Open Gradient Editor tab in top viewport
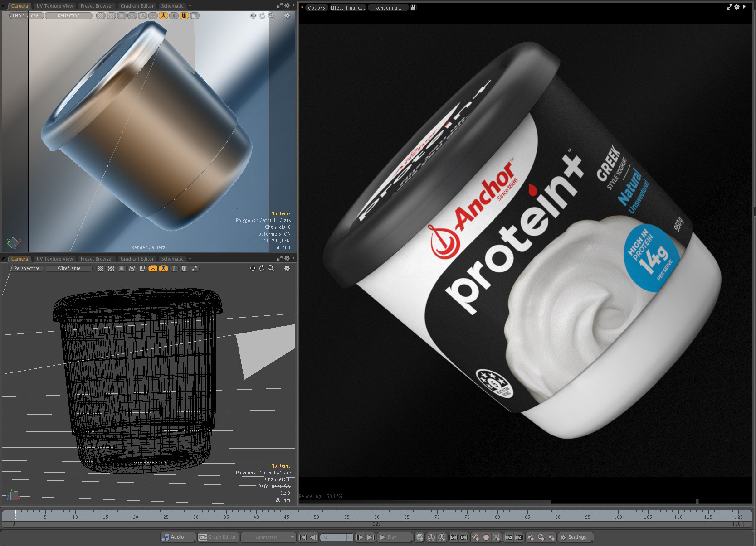This screenshot has height=546, width=756. point(137,6)
